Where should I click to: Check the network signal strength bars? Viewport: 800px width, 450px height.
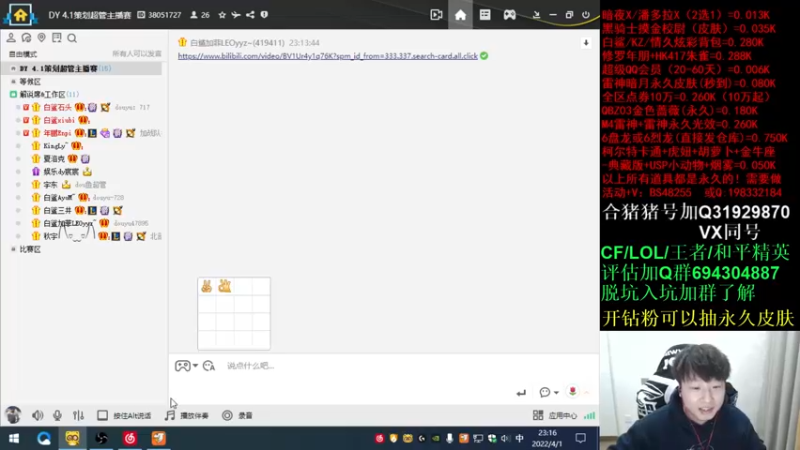(x=589, y=415)
